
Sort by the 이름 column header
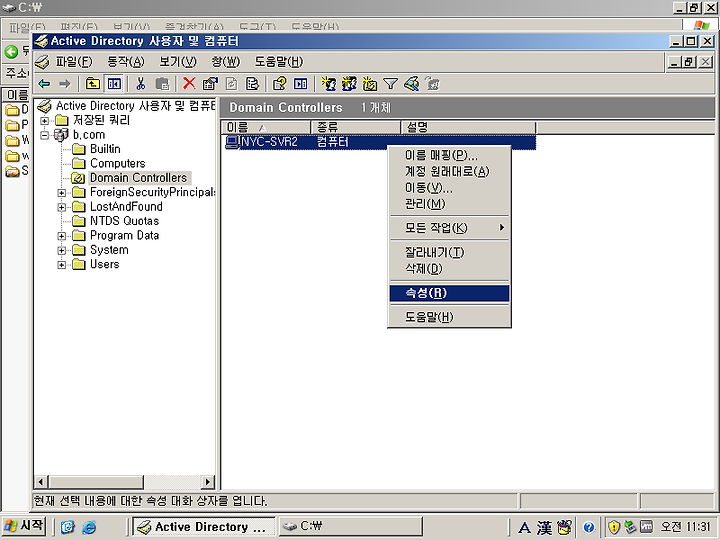266,127
